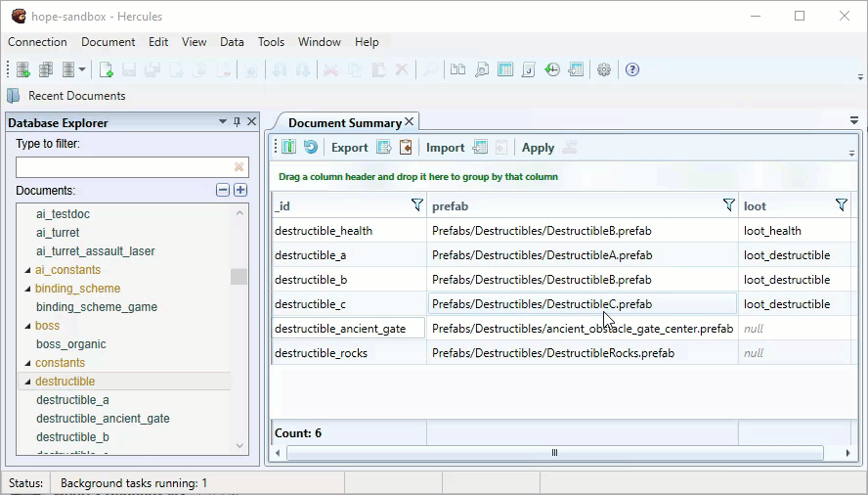Close the Document Summary tab

(x=410, y=121)
